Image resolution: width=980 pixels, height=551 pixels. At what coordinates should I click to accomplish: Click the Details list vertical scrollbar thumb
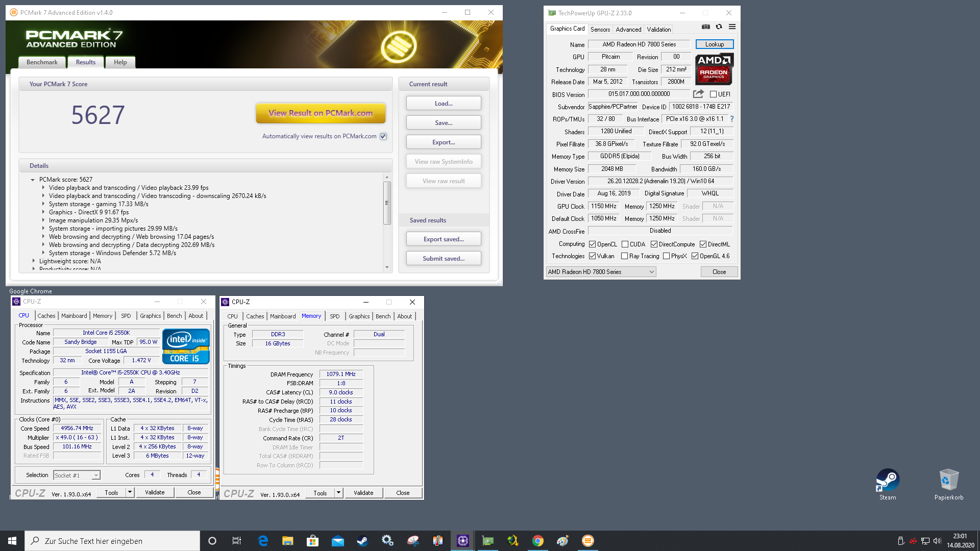pos(387,203)
